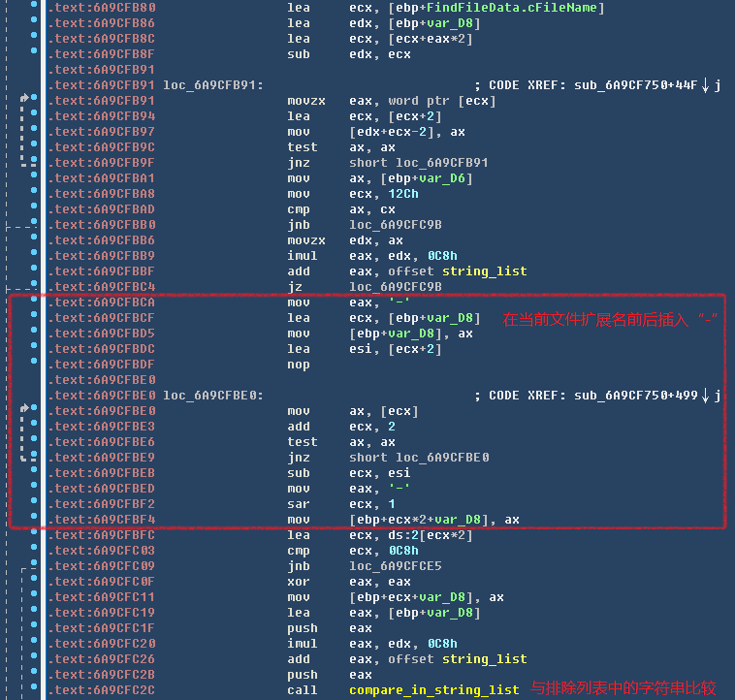Viewport: 735px width, 700px height.
Task: Set breakpoint dot on line 6A9CFB97
Action: [34, 128]
